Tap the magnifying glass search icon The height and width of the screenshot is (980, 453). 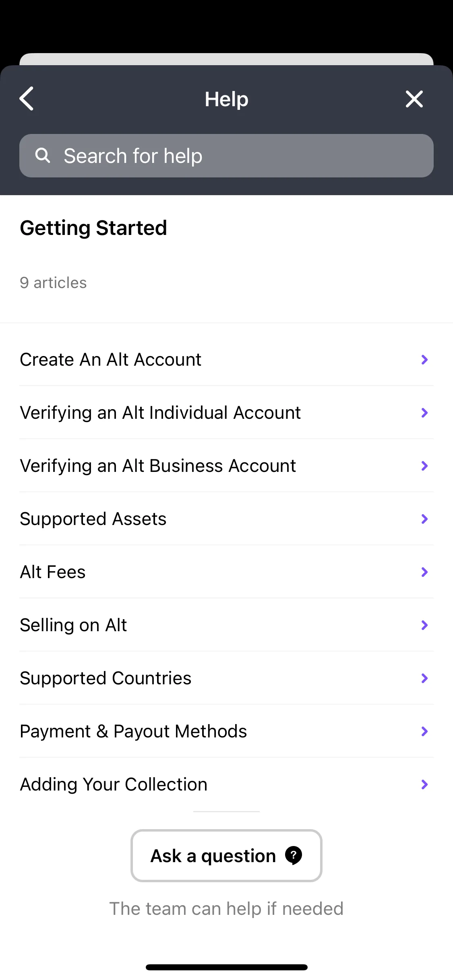(43, 155)
